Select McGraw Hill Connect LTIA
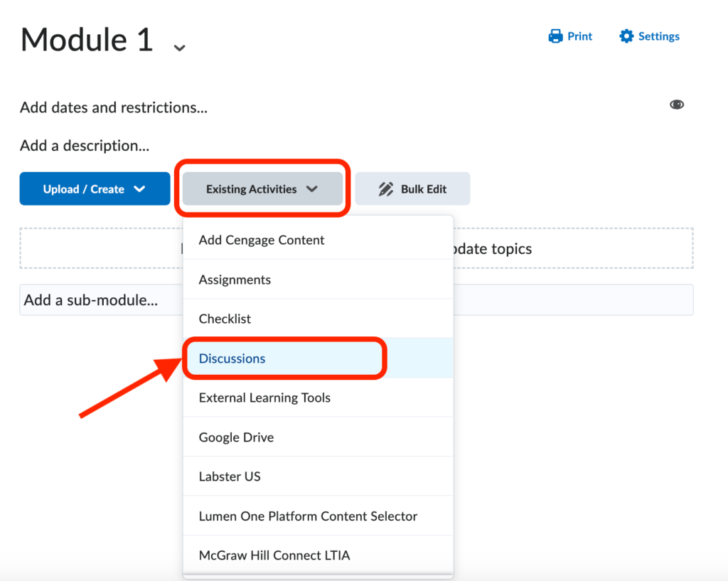The height and width of the screenshot is (581, 728). pyautogui.click(x=274, y=555)
